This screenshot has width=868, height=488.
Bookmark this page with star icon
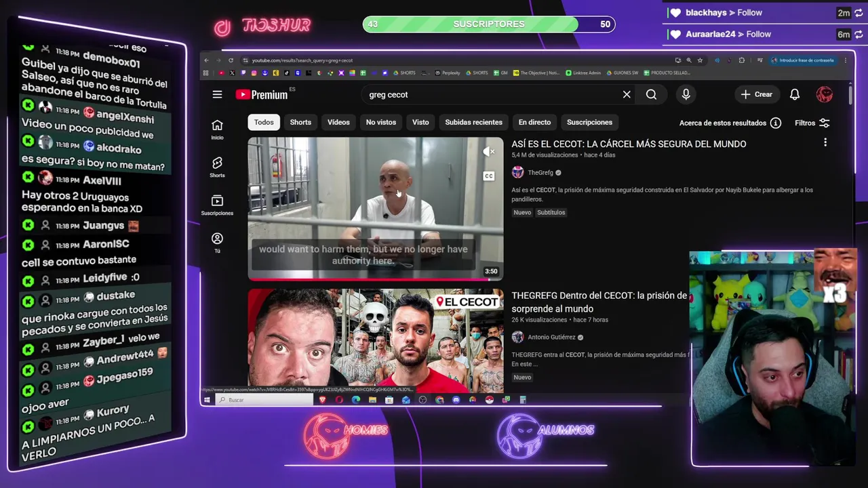pos(700,60)
